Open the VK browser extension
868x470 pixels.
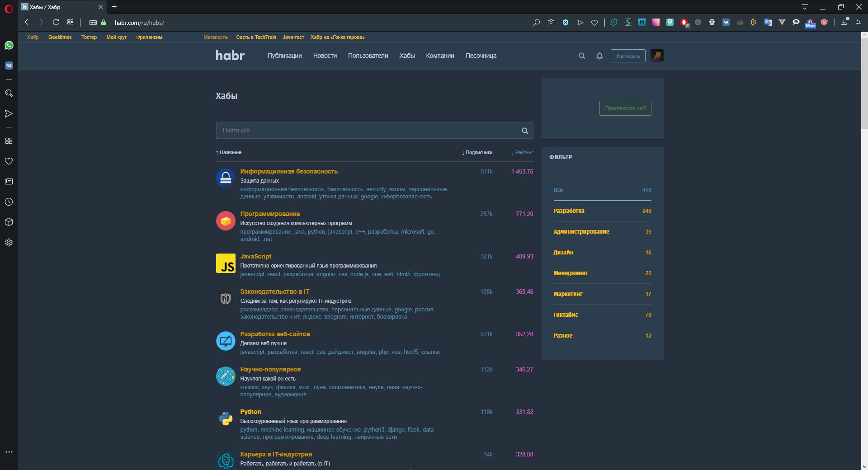point(726,22)
